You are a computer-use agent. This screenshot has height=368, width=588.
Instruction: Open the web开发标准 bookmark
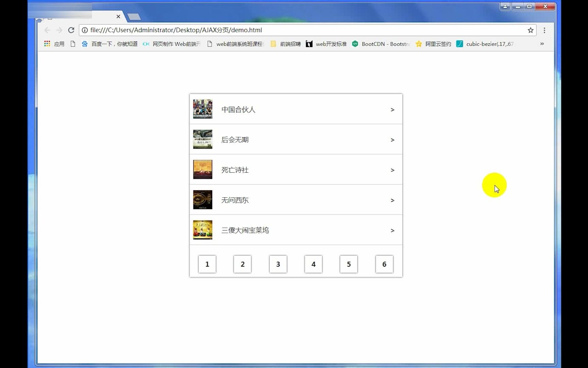326,44
